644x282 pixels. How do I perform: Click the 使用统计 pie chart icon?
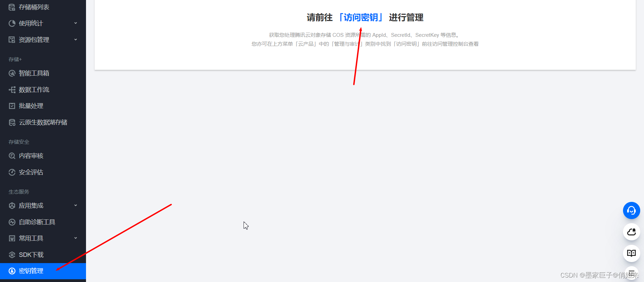(x=12, y=23)
